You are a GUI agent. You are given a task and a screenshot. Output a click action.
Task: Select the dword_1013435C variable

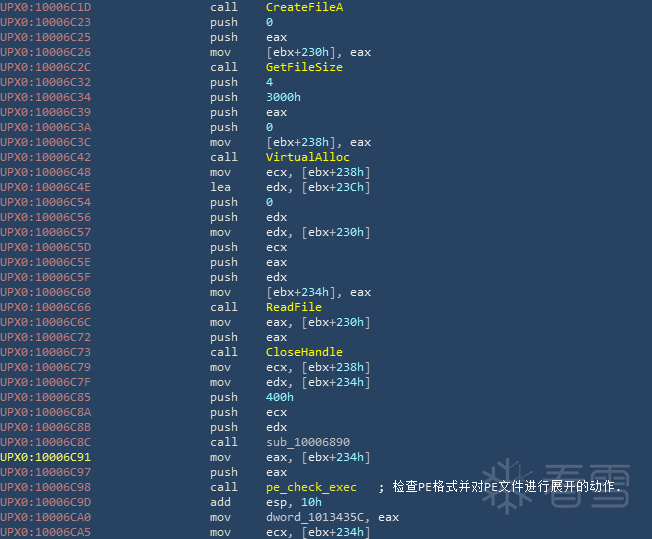[x=315, y=517]
